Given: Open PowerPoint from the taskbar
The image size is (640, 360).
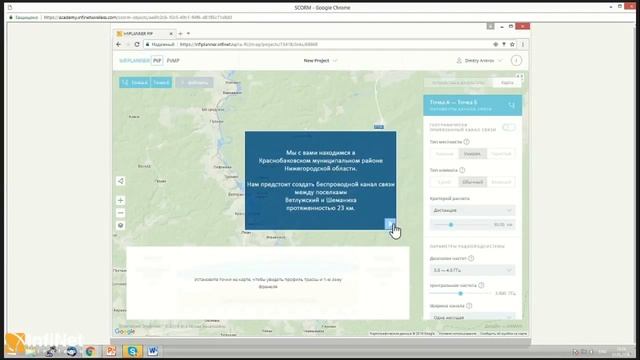Looking at the screenshot, I should click(111, 351).
